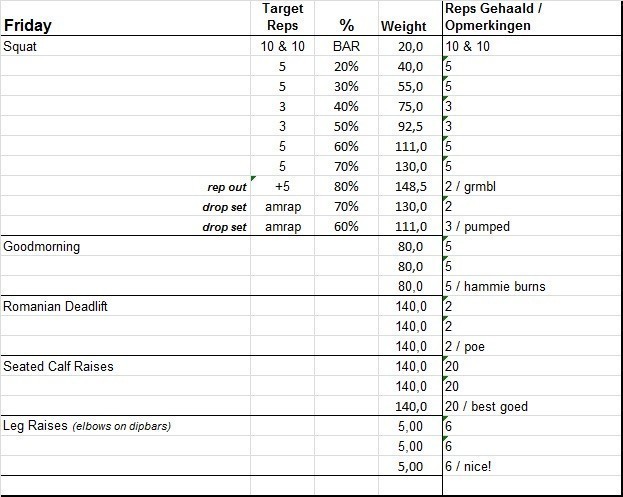The height and width of the screenshot is (497, 623).
Task: Click the % column header
Action: (347, 26)
